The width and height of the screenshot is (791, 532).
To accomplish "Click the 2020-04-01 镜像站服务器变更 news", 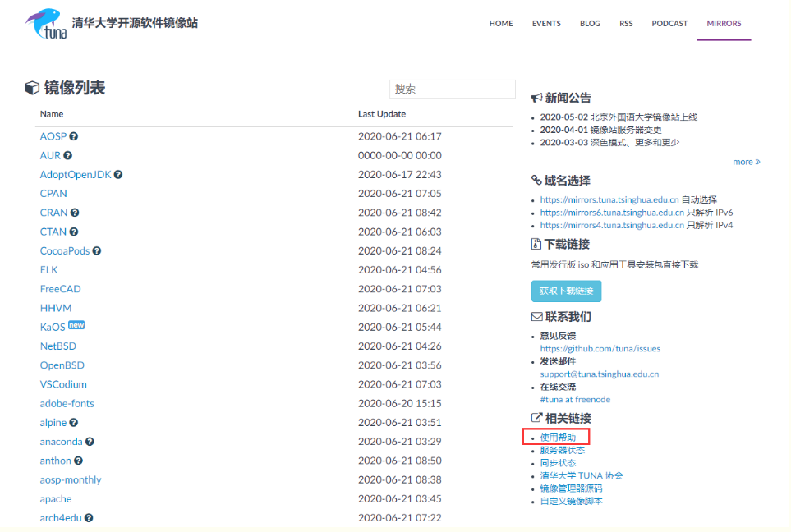I will pos(600,130).
